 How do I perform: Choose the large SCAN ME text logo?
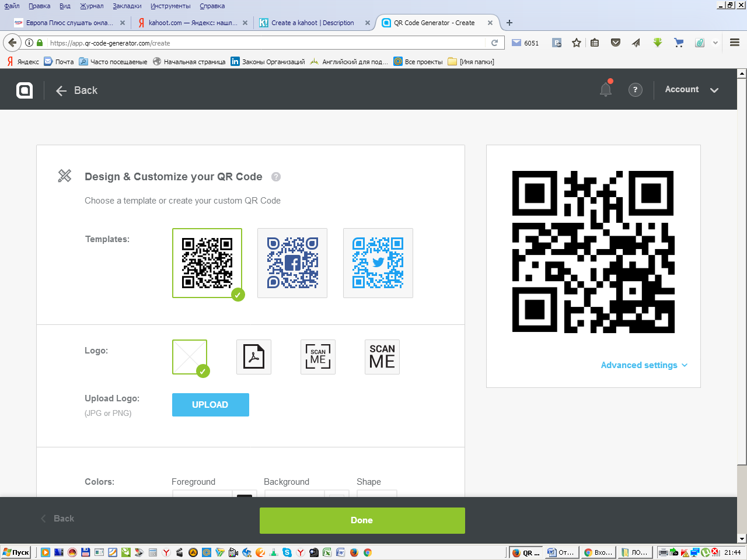(x=382, y=357)
